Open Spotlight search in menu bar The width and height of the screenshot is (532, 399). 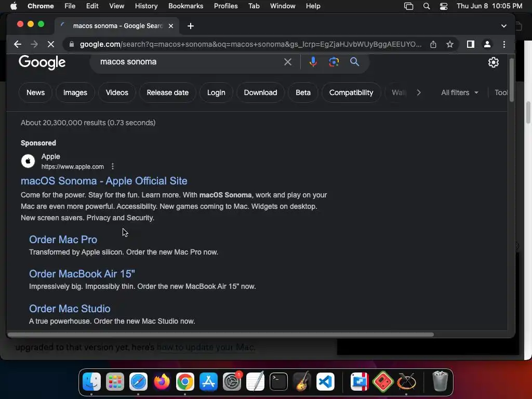427,6
